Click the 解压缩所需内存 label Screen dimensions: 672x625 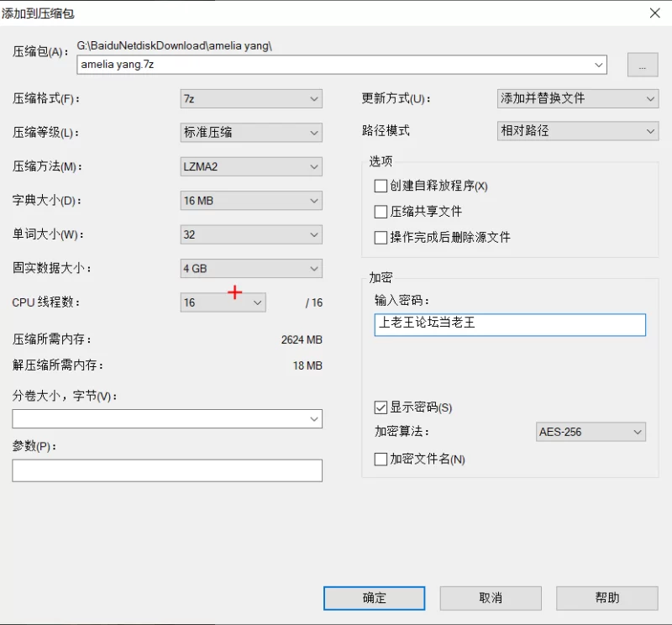tap(58, 365)
